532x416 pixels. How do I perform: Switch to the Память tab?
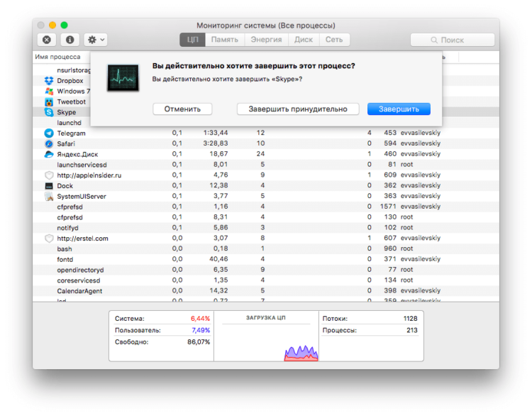(225, 40)
